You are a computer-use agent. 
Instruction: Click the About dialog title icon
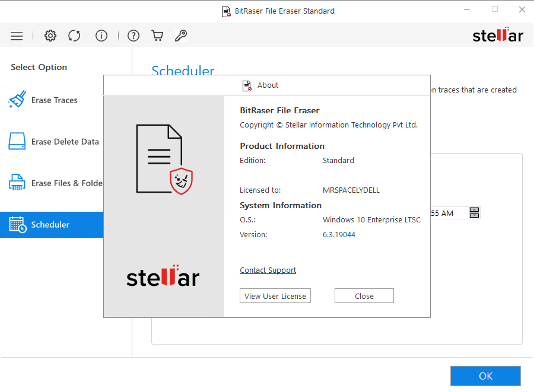(x=247, y=86)
